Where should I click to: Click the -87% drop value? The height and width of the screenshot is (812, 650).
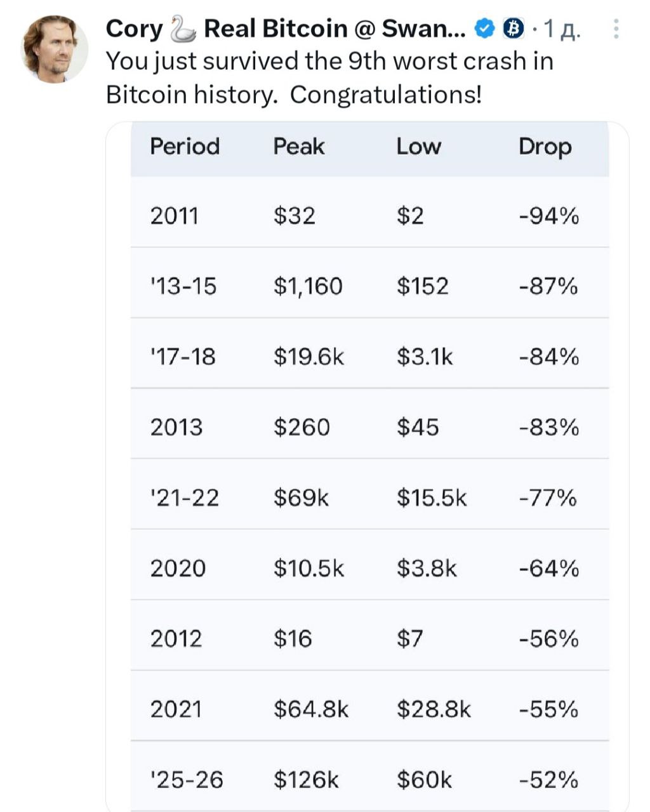(548, 287)
